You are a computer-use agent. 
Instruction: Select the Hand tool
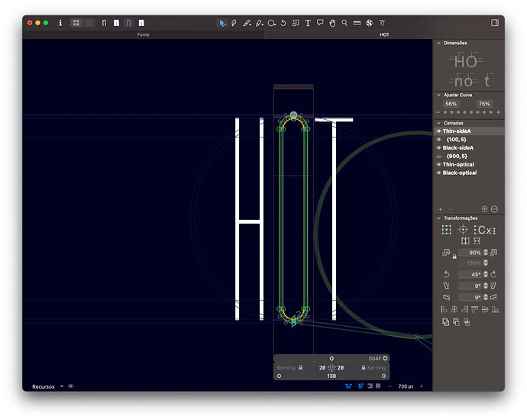332,23
